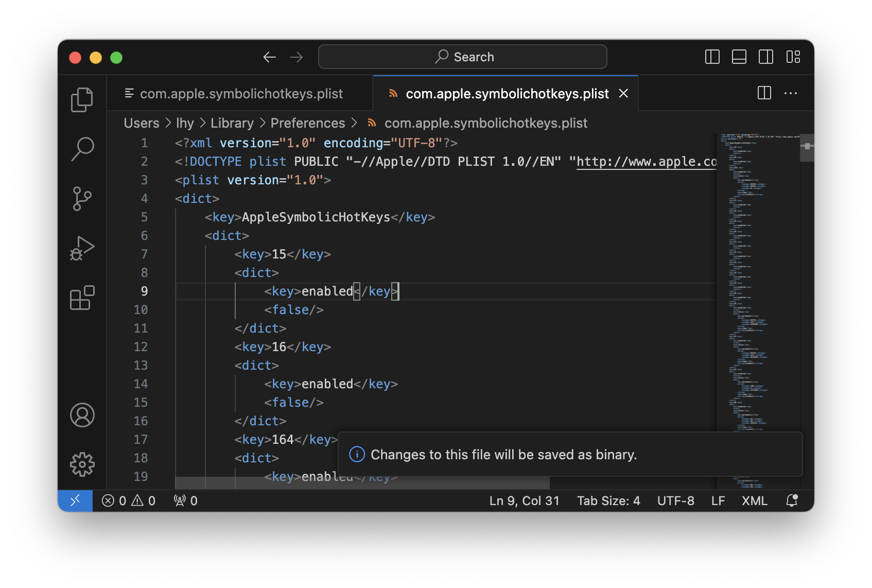Go to line via Ln 9, Col 31
Screen dimensions: 872x588
pyautogui.click(x=524, y=500)
